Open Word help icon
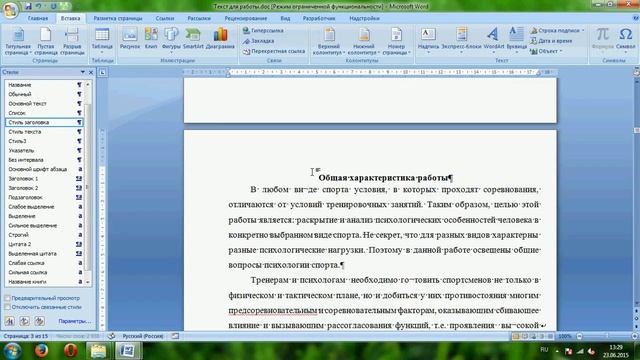Screen dimensions: 640x360 pyautogui.click(x=636, y=18)
